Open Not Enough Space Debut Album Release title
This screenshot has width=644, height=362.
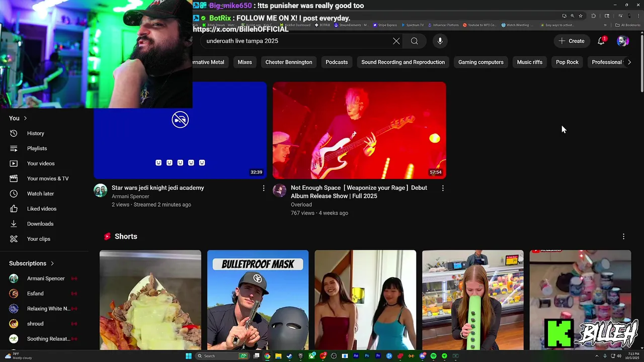(x=359, y=192)
